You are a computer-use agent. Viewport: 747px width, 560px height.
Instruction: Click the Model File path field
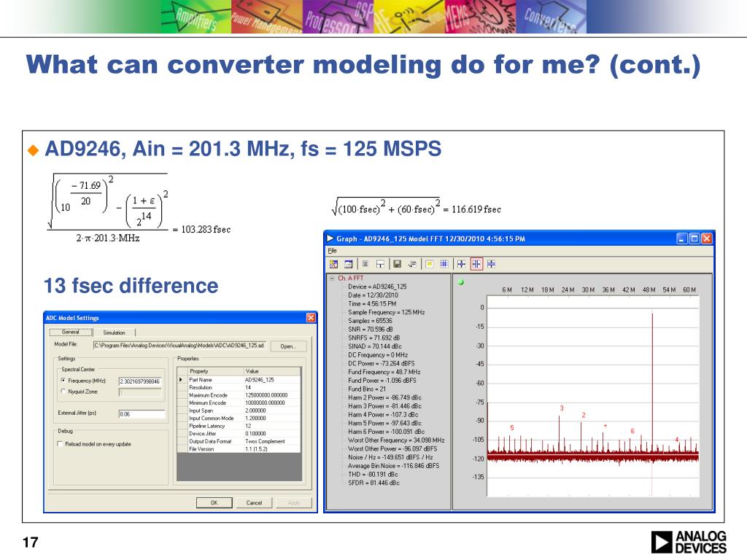point(179,345)
